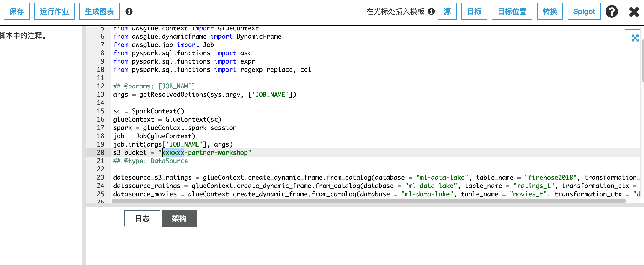The width and height of the screenshot is (644, 265).
Task: Click line number 13 in the gutter
Action: coord(100,94)
